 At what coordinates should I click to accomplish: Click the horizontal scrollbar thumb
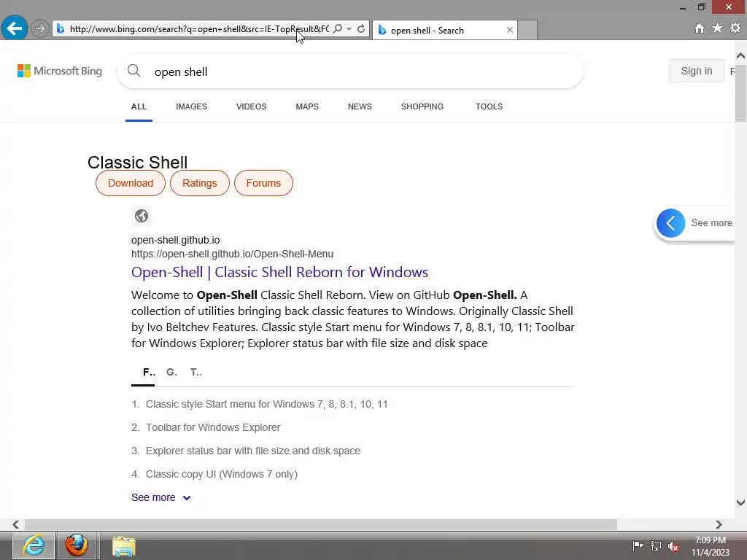pyautogui.click(x=321, y=524)
